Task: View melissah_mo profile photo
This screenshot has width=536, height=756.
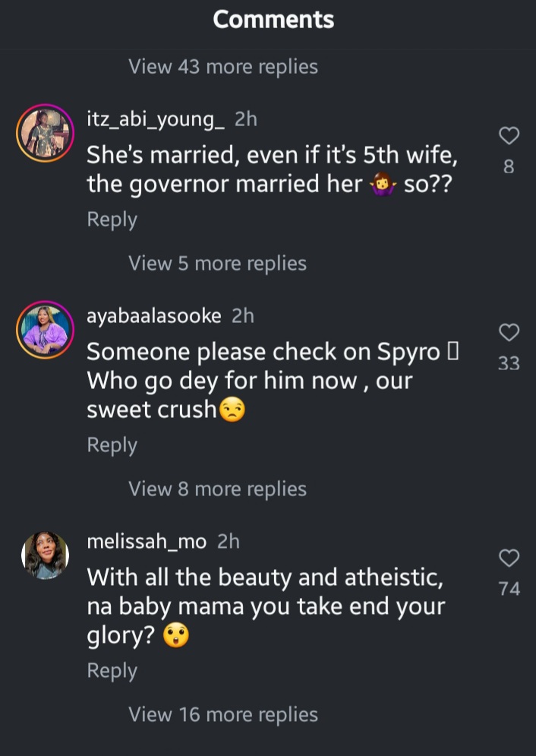Action: pyautogui.click(x=45, y=555)
